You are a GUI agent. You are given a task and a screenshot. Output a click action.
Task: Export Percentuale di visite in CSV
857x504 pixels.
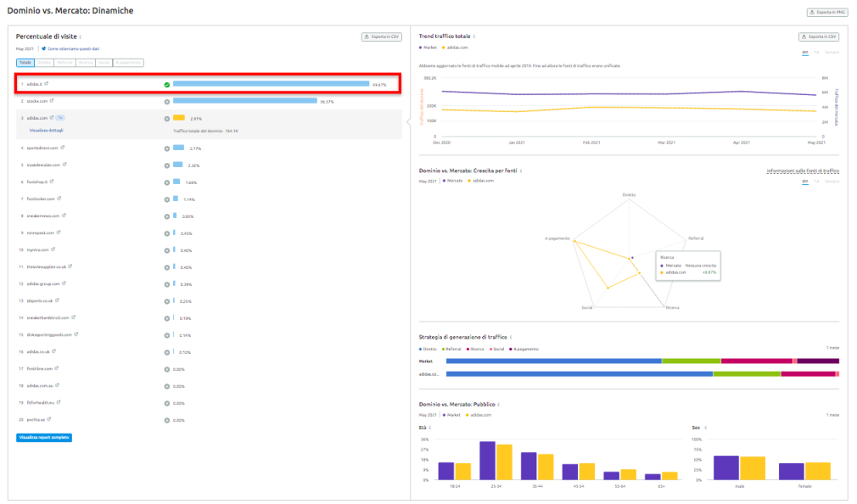382,36
